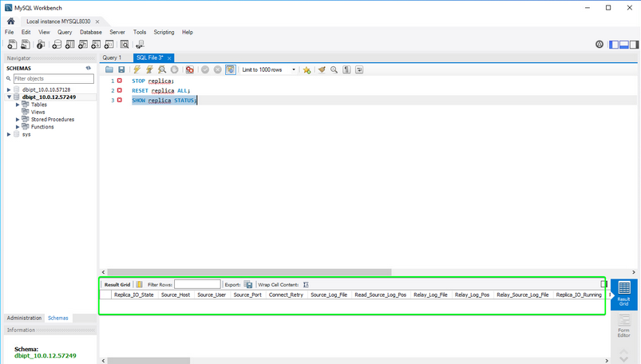The width and height of the screenshot is (641, 364).
Task: Toggle word wrapping in editor
Action: (359, 69)
